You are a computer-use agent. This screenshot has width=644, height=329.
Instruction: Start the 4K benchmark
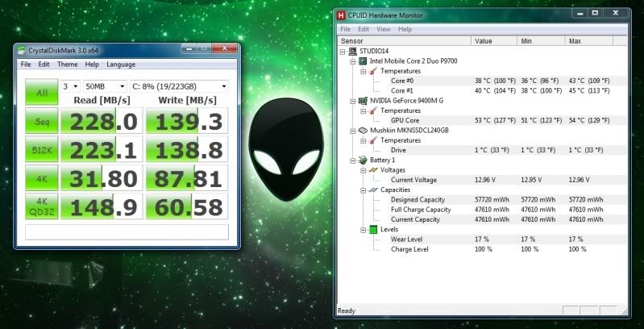click(x=41, y=178)
